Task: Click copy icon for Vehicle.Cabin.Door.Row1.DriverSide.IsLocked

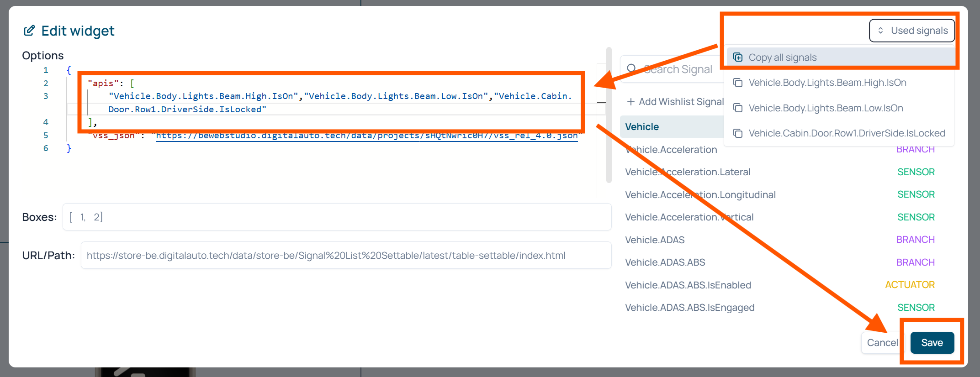Action: tap(737, 133)
